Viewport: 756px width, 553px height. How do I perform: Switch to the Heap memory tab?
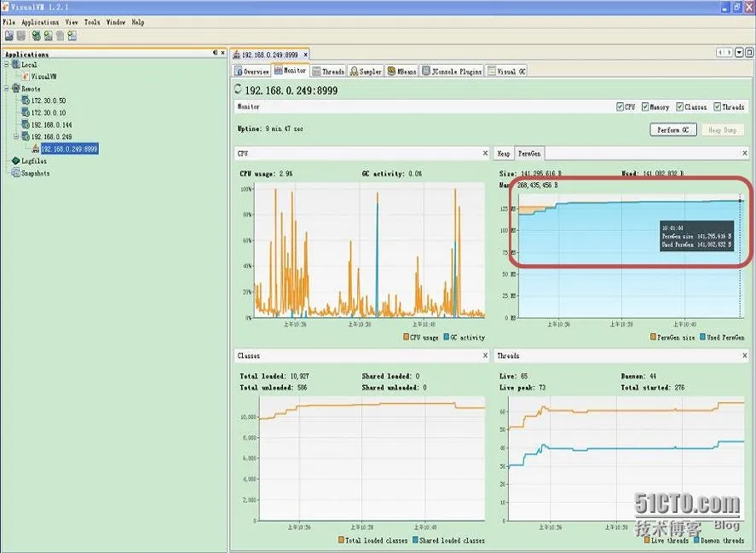tap(504, 154)
